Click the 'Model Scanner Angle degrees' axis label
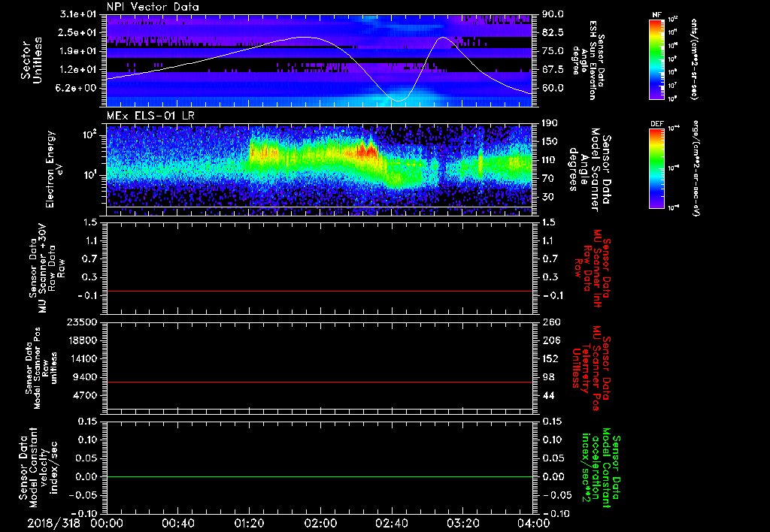Viewport: 770px width, 532px height. 594,167
